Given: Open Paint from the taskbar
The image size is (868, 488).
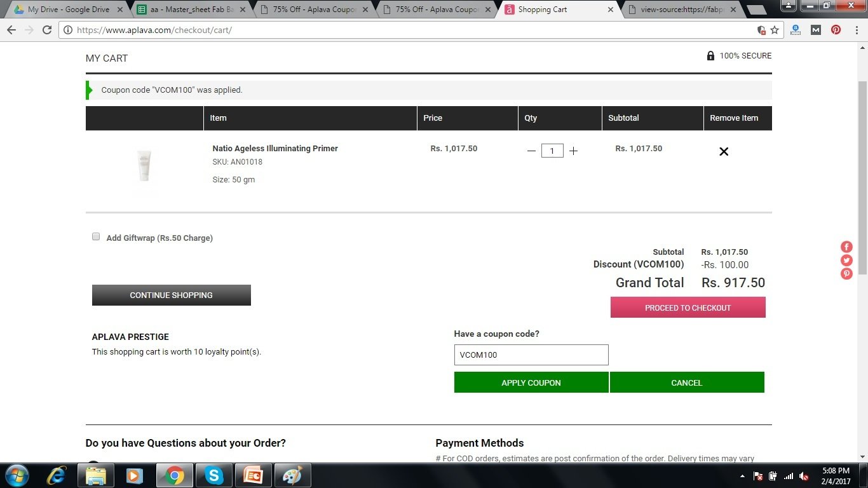Looking at the screenshot, I should click(293, 475).
